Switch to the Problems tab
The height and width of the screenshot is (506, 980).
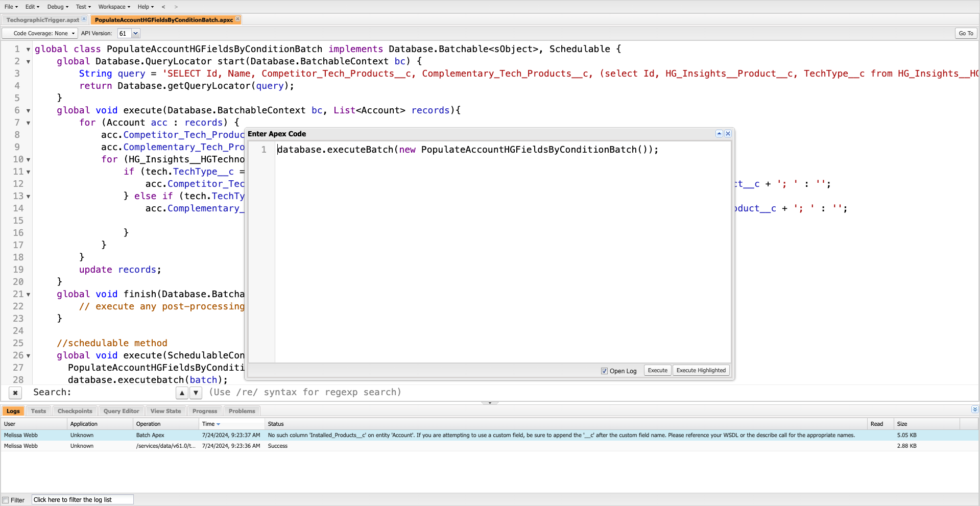click(242, 411)
